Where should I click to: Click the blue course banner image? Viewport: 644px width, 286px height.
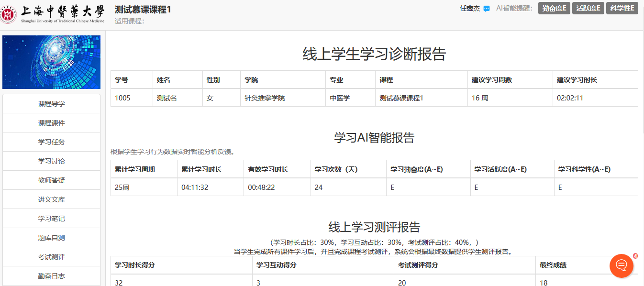52,62
